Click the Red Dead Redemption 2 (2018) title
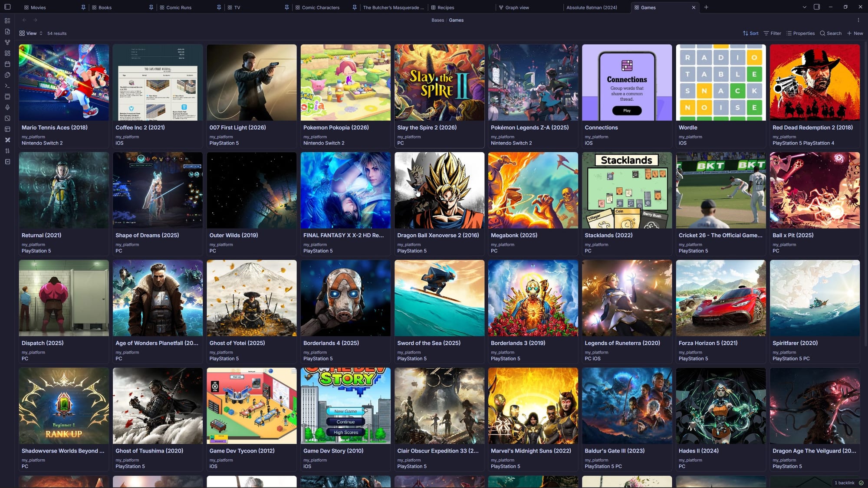The image size is (868, 488). [x=812, y=128]
